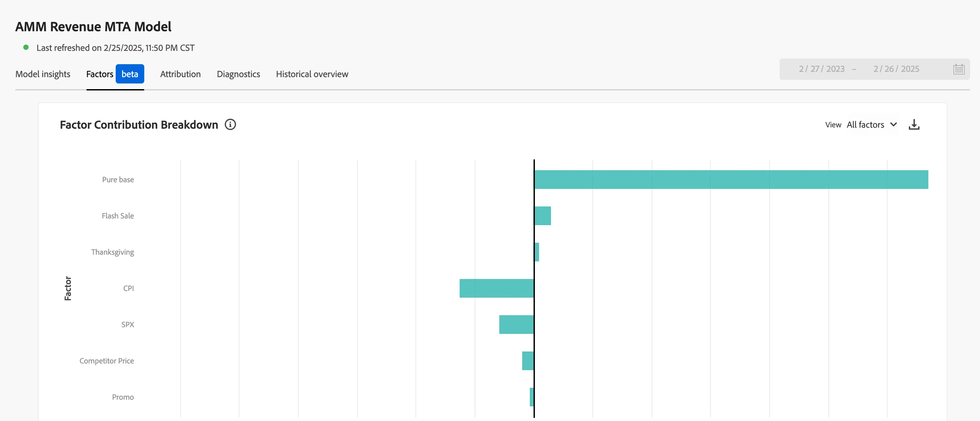Click the SPX axis label
This screenshot has height=421, width=980.
coord(127,324)
